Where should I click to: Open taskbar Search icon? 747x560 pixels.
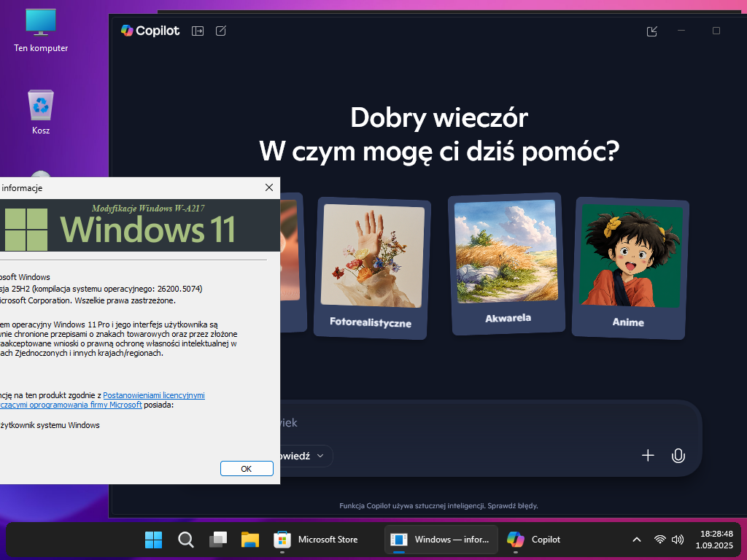[x=186, y=540]
